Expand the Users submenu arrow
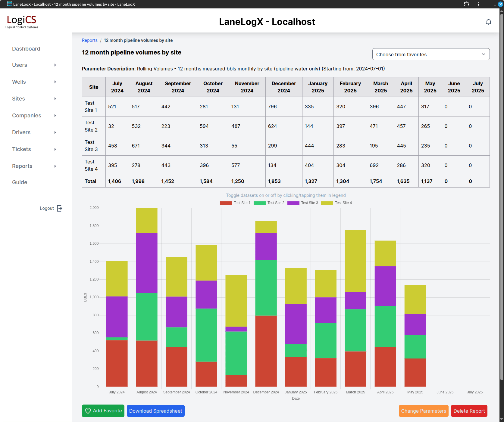Screen dimensions: 504x422 (55, 65)
